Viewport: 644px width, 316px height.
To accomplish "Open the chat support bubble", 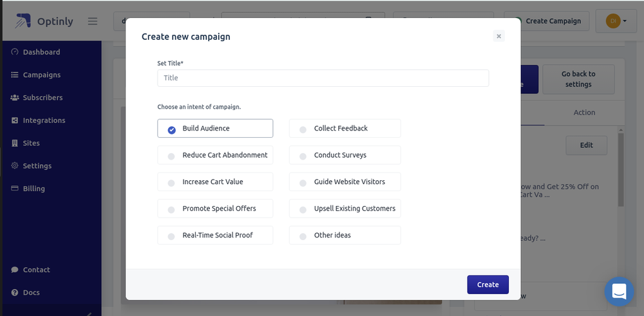I will click(619, 292).
